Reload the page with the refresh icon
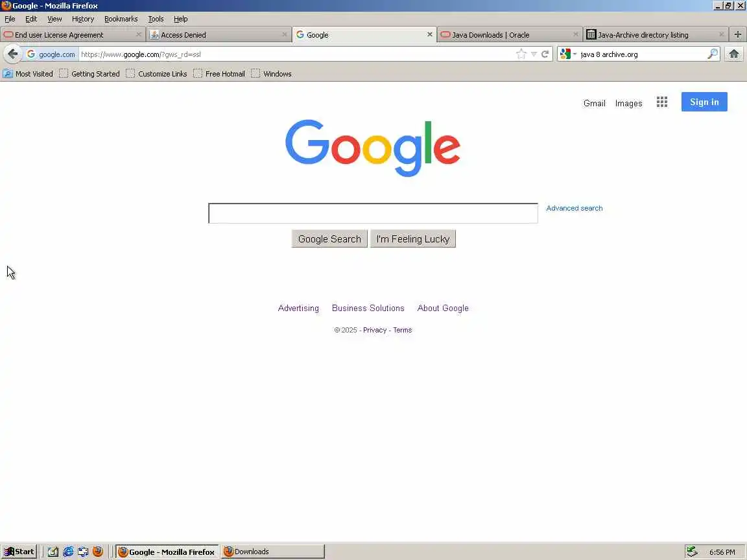Screen dimensions: 747x560 tap(545, 54)
